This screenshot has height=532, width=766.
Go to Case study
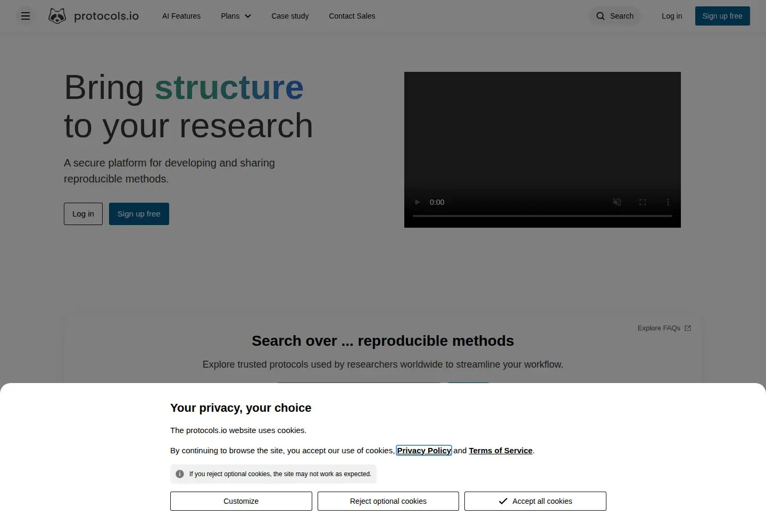coord(290,16)
